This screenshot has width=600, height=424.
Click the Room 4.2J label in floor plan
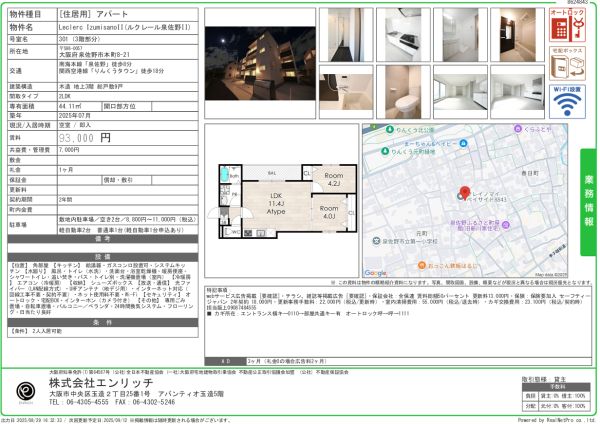tap(334, 179)
